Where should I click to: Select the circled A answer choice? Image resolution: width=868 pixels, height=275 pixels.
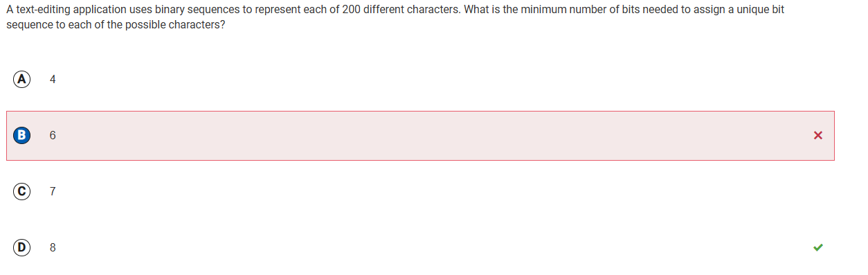click(22, 79)
